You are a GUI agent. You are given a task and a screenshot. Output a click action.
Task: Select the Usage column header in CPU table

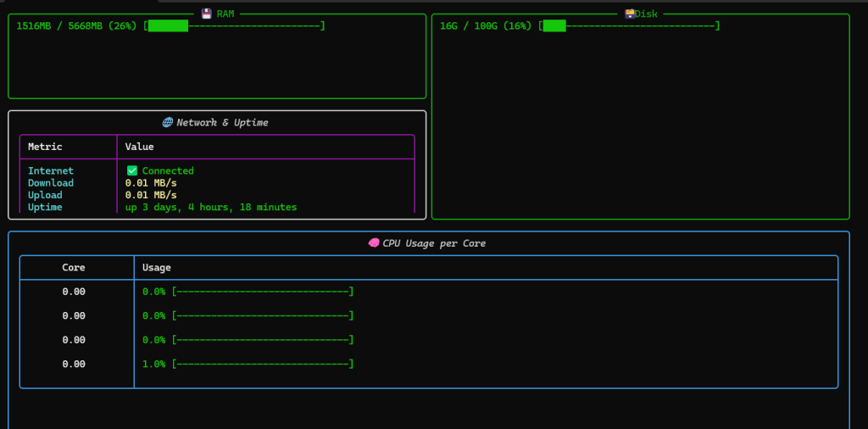point(157,267)
